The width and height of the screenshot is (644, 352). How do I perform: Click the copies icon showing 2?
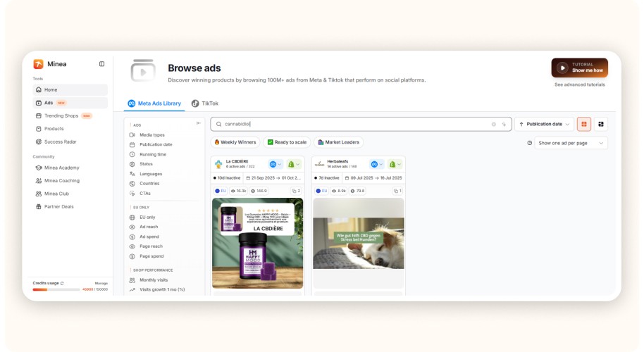[296, 191]
